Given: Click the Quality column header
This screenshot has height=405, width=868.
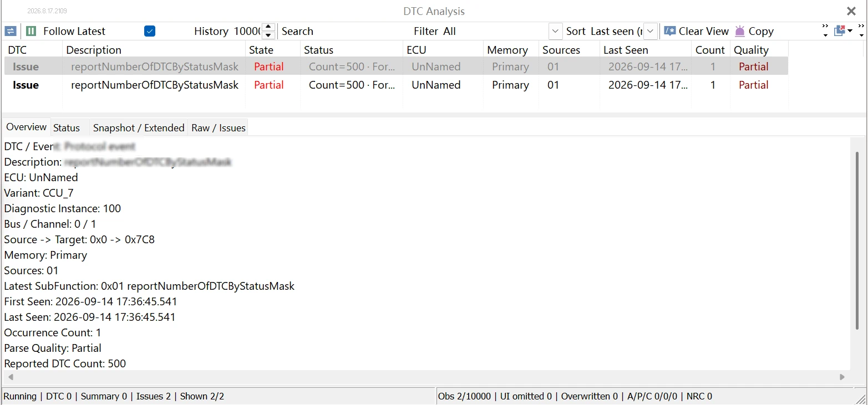Looking at the screenshot, I should pyautogui.click(x=759, y=50).
